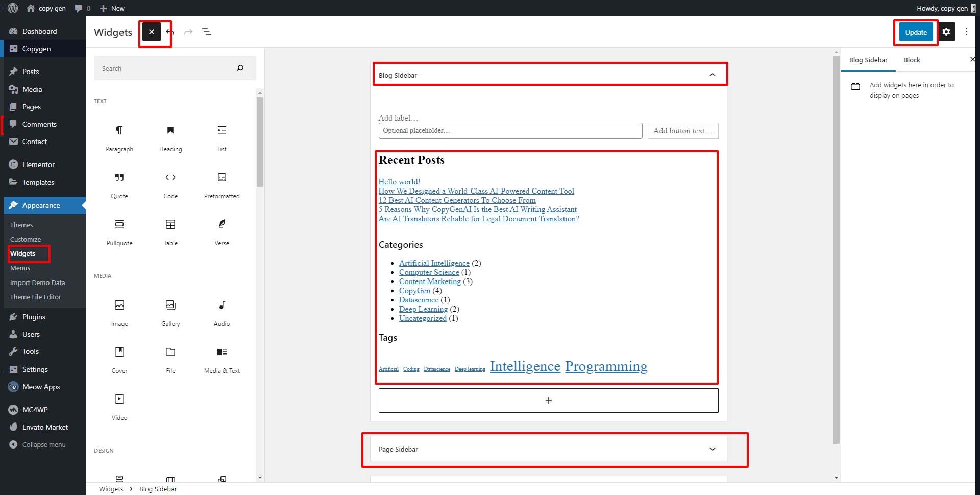Switch to the Block settings tab
Screen dimensions: 980x495
pyautogui.click(x=912, y=60)
